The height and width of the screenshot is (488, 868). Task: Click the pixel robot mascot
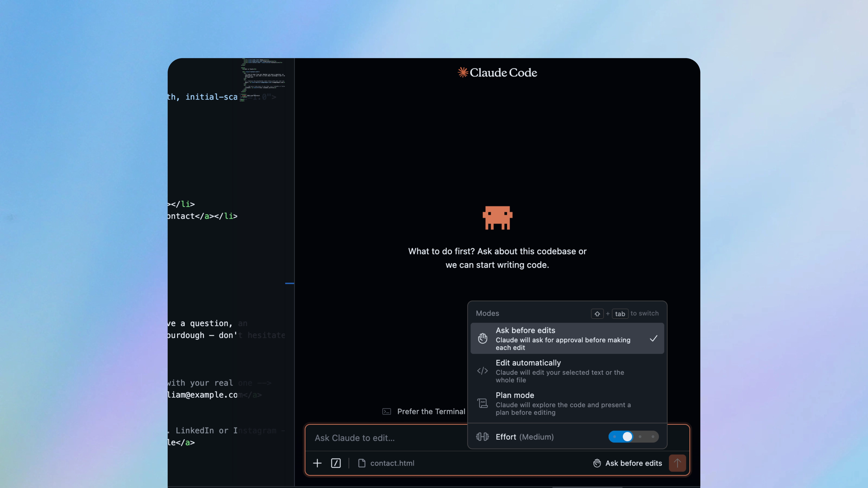pos(497,218)
